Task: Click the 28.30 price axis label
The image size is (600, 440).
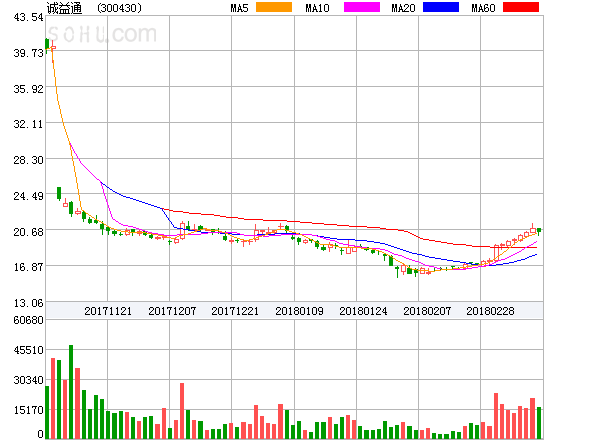Action: pyautogui.click(x=28, y=160)
